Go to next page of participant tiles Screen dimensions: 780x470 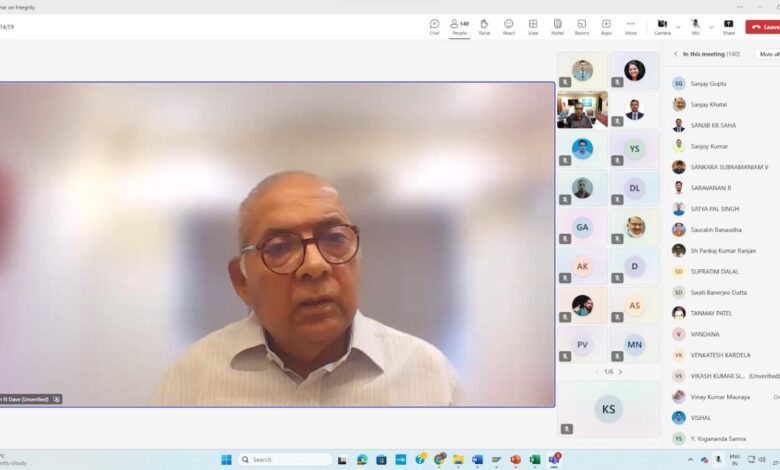620,372
